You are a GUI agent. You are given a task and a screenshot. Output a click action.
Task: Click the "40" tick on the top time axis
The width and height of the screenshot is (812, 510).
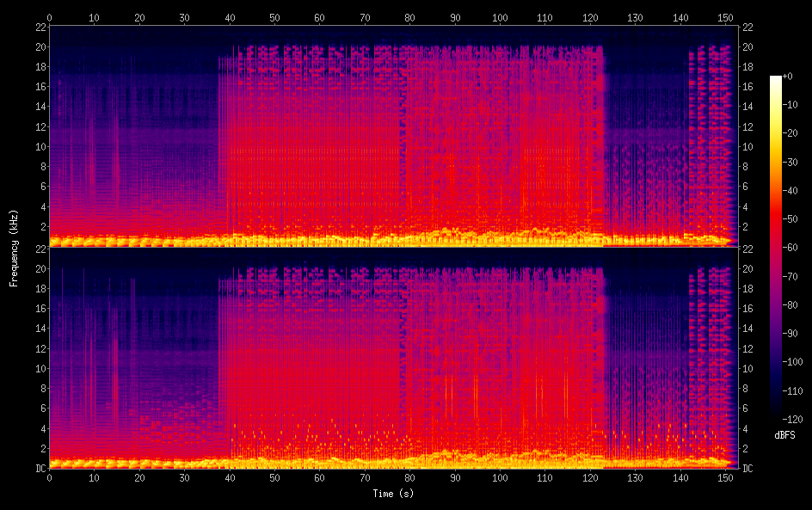[230, 16]
